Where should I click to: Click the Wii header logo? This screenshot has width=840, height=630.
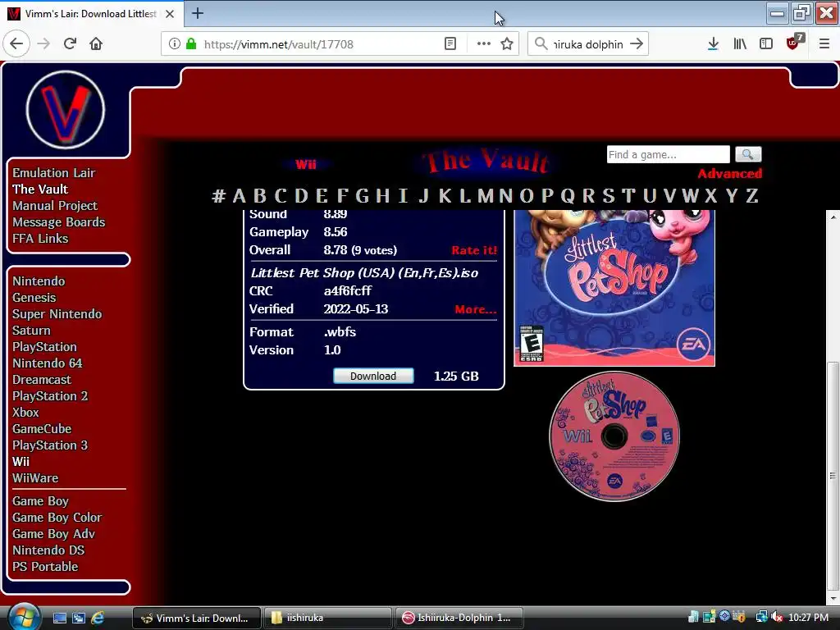pos(306,164)
